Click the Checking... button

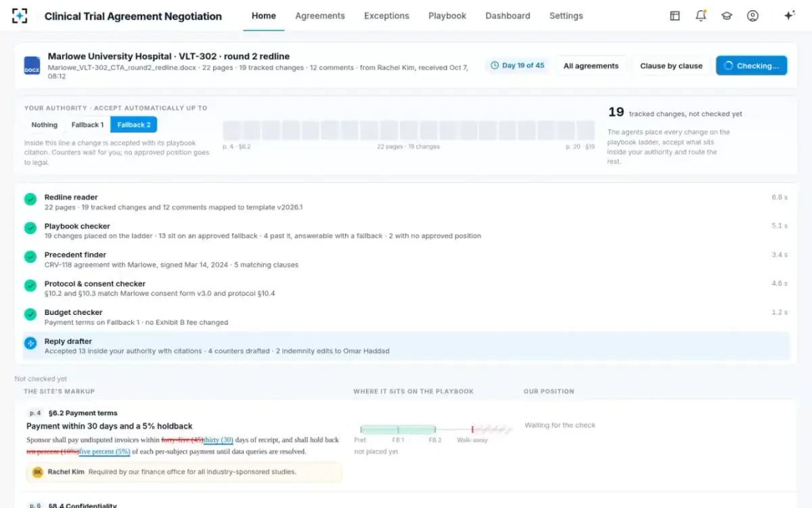point(751,66)
